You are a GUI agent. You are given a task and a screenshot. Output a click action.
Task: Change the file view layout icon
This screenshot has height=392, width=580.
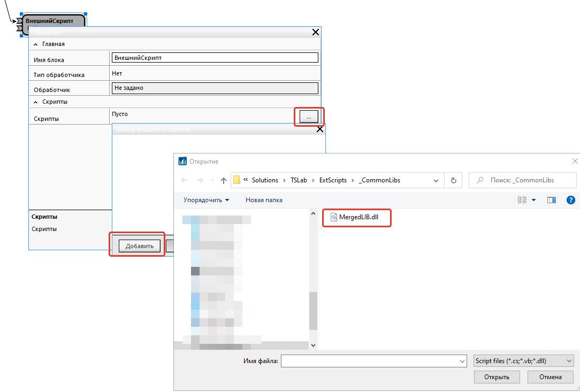point(522,200)
